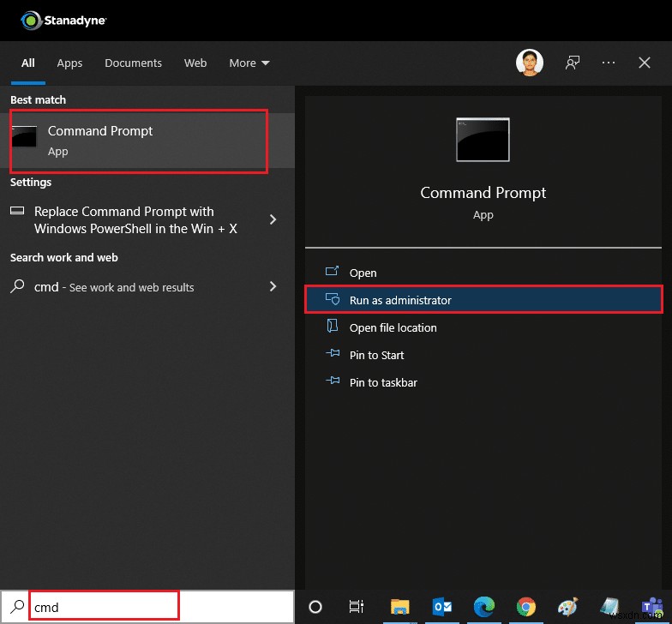Open the three-dot options menu
The height and width of the screenshot is (624, 672).
pos(609,63)
